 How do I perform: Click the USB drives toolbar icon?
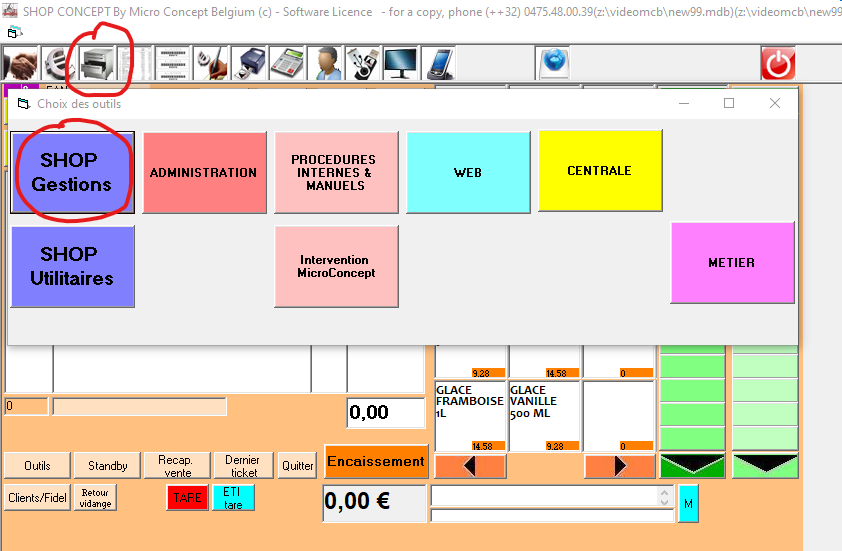[364, 63]
